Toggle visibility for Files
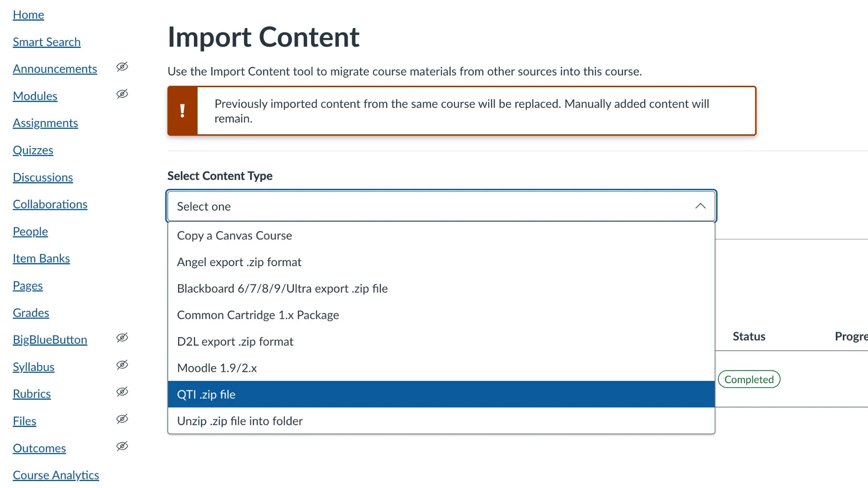This screenshot has width=868, height=488. [122, 419]
